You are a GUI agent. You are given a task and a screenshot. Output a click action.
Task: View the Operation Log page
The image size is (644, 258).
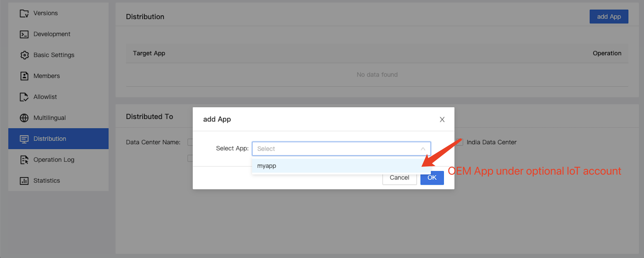point(58,160)
